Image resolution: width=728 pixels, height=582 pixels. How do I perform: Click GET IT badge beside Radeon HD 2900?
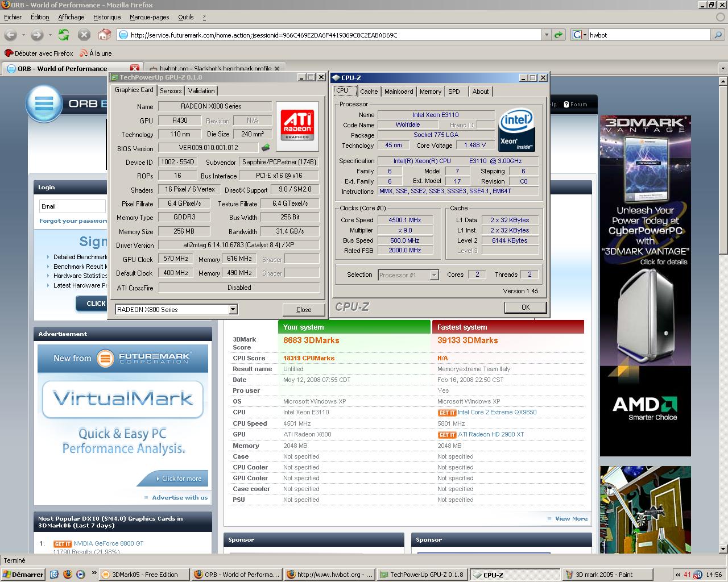tap(447, 435)
